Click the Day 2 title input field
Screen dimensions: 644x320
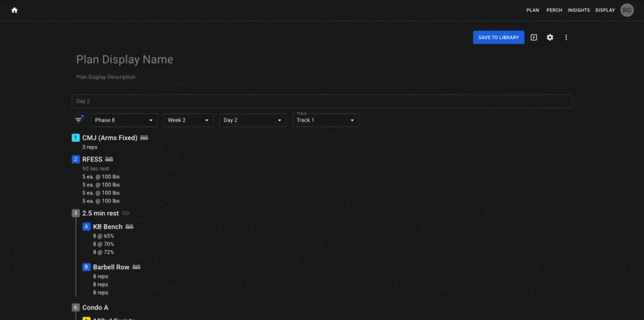(322, 102)
